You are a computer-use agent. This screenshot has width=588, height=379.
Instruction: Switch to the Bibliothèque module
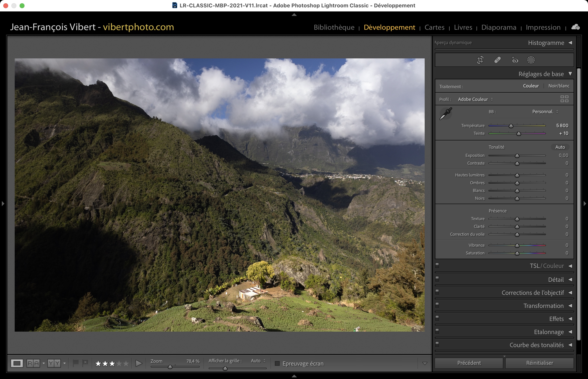(334, 27)
